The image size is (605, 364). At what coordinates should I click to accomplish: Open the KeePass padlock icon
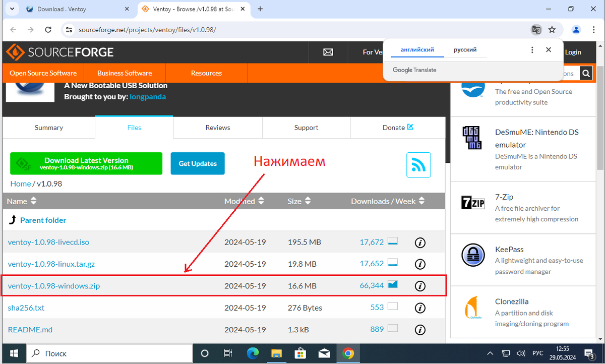tap(473, 255)
